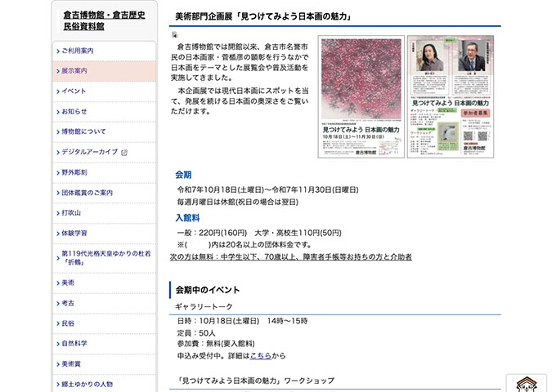Click the small icon above the intro paragraph
This screenshot has height=392, width=556.
click(x=174, y=35)
